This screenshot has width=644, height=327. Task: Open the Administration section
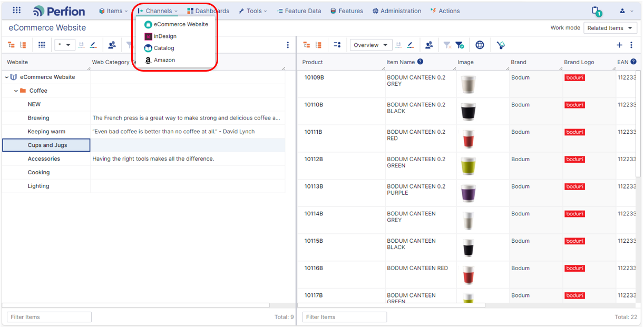(x=397, y=11)
